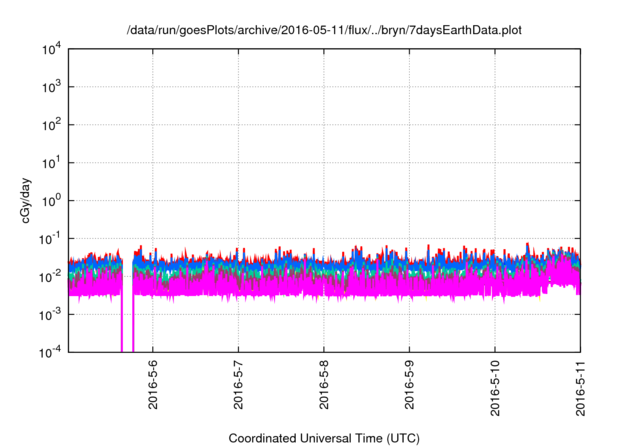Click the 2016-5-7 date tick label
640x448 pixels.
coord(238,385)
